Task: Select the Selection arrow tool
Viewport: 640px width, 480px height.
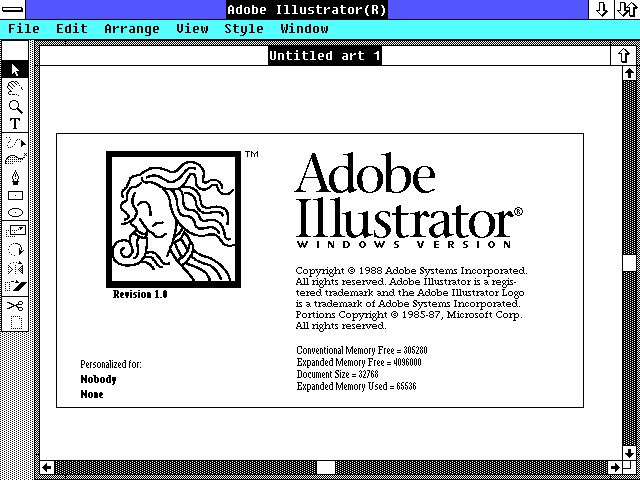Action: point(15,69)
